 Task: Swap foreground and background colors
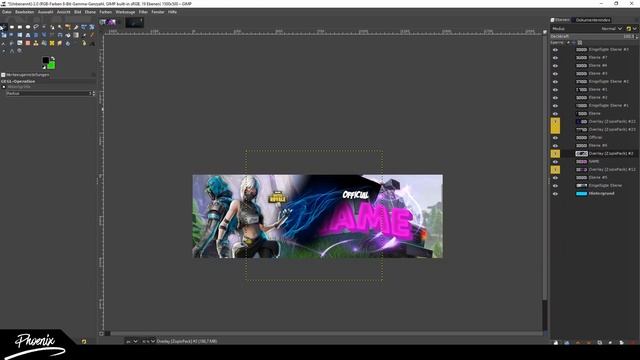[x=53, y=58]
